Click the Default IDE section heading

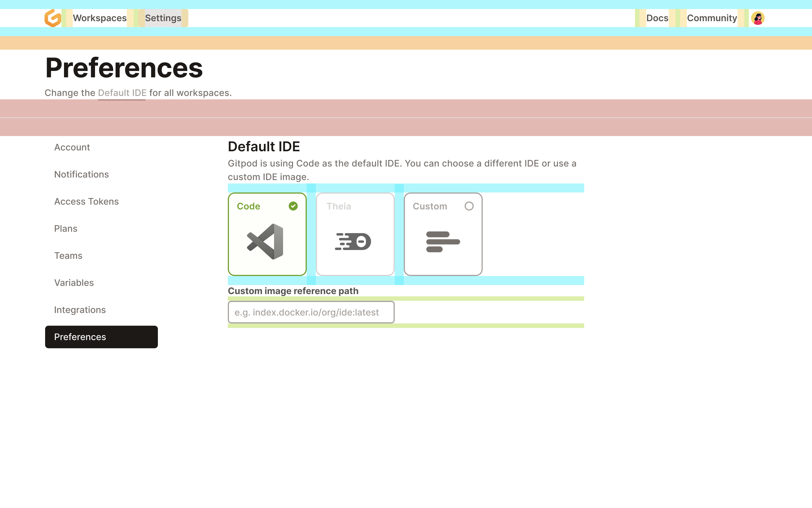coord(264,146)
